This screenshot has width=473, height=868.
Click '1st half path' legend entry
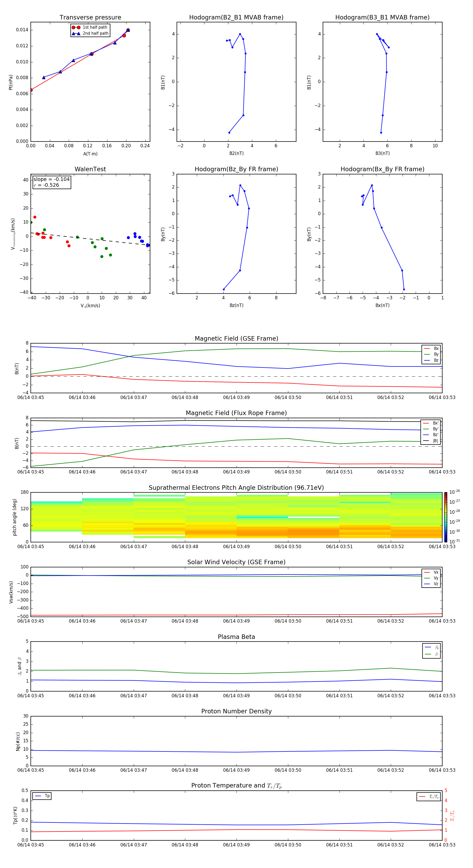90,27
